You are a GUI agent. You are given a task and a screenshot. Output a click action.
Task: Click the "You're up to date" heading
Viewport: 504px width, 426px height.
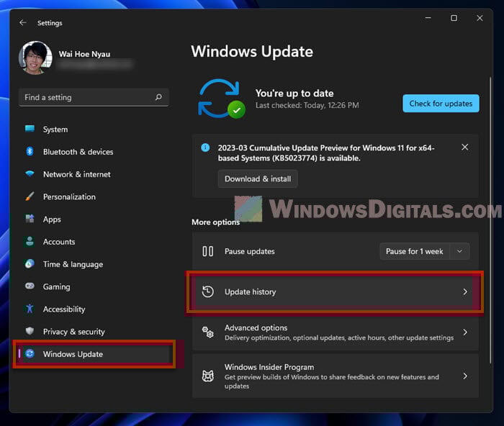[x=294, y=93]
